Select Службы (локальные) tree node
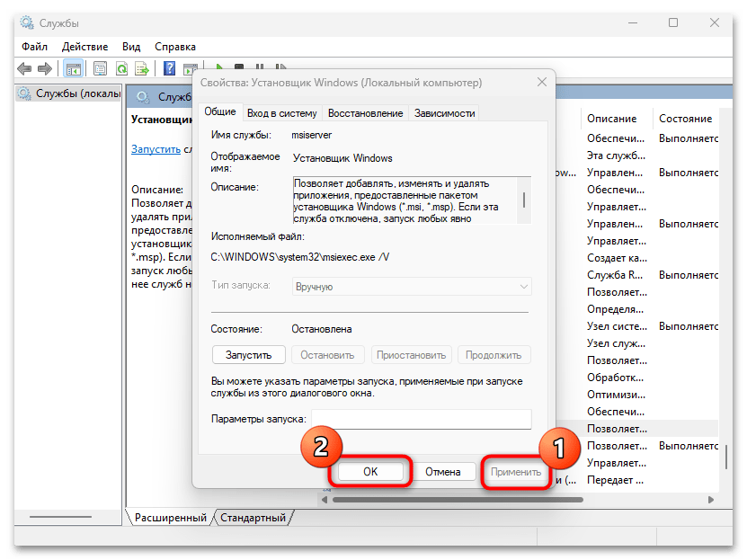 point(69,93)
